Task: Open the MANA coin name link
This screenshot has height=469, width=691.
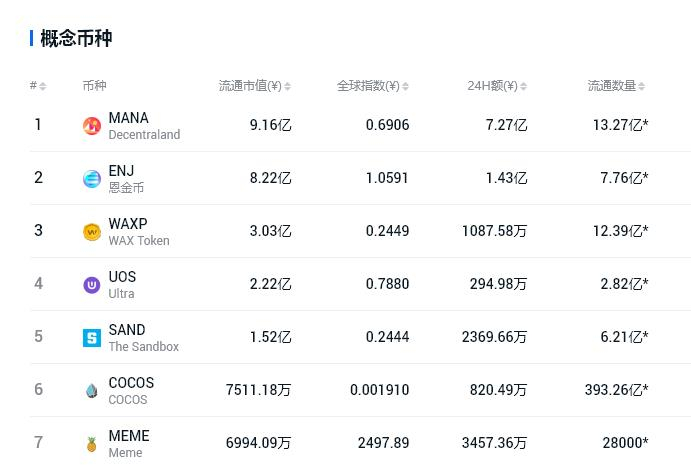Action: pos(129,118)
